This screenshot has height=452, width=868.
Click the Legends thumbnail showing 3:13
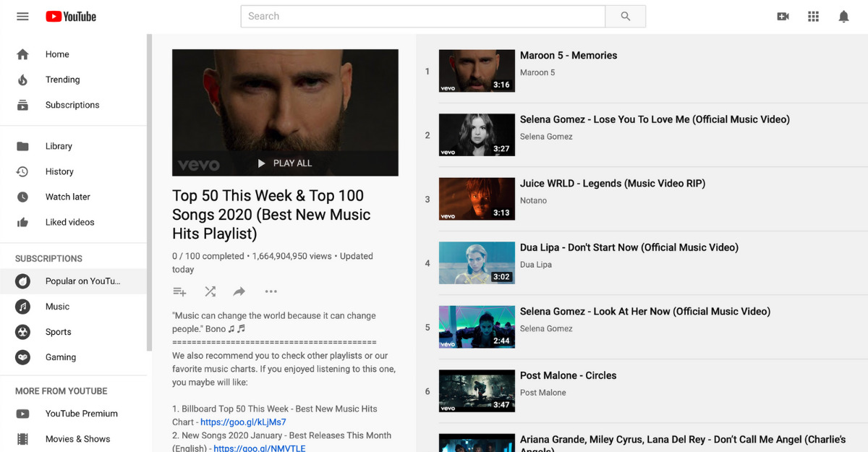[477, 199]
